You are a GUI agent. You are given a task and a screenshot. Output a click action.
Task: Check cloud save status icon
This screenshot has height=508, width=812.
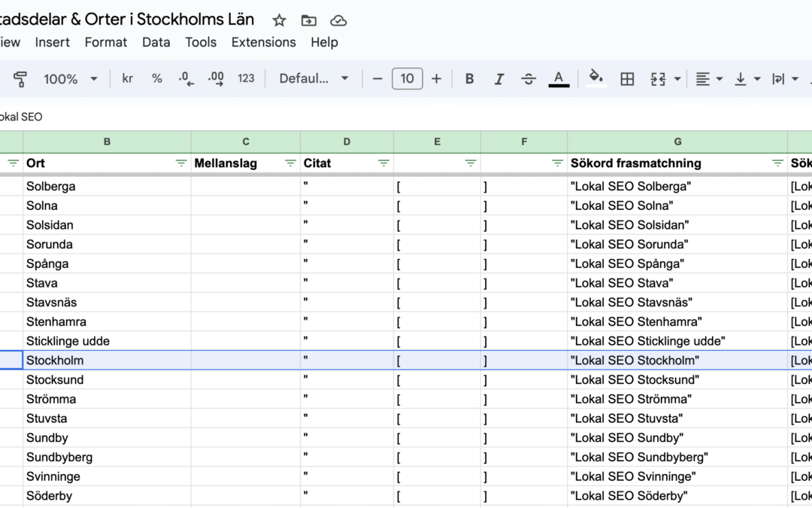(338, 20)
